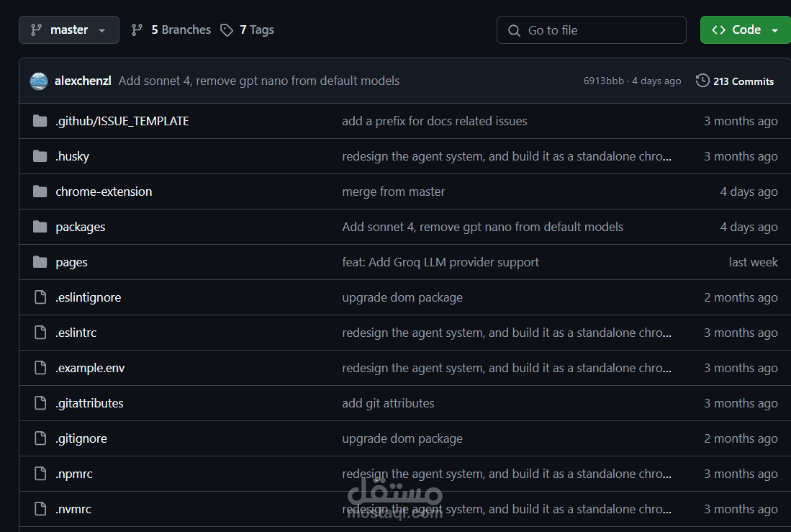
Task: Open the packages folder
Action: (80, 227)
